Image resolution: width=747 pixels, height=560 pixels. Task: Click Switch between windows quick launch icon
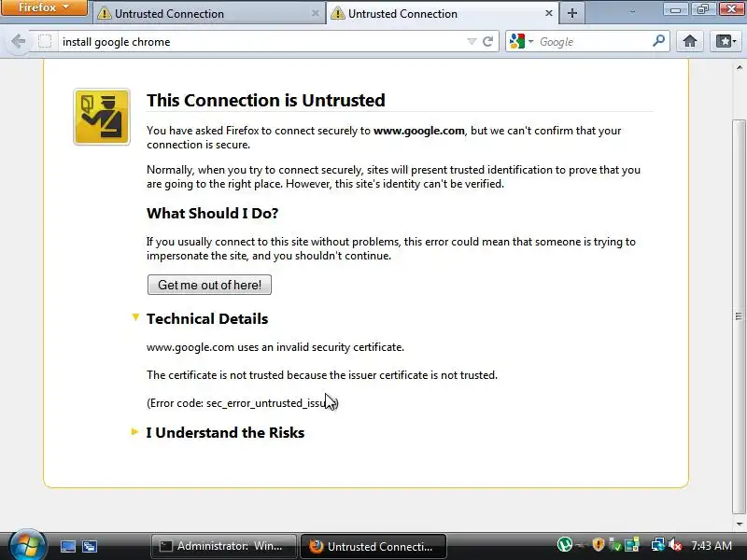90,546
